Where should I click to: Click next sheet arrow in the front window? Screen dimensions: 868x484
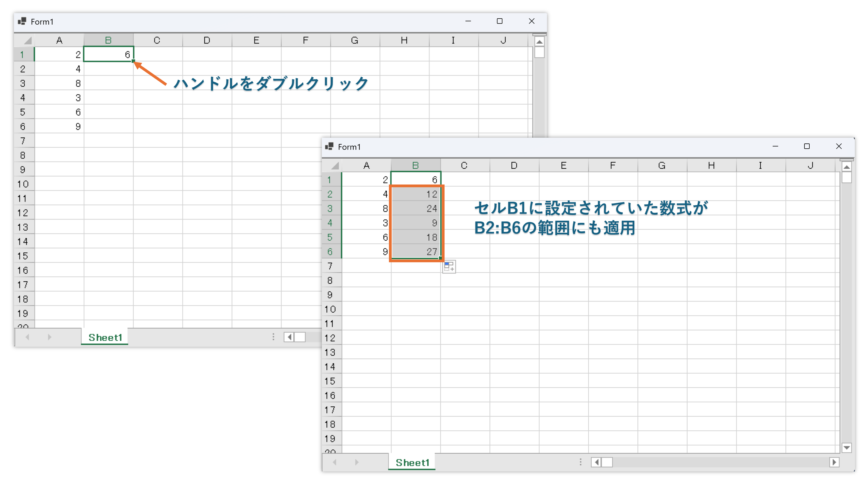coord(357,462)
